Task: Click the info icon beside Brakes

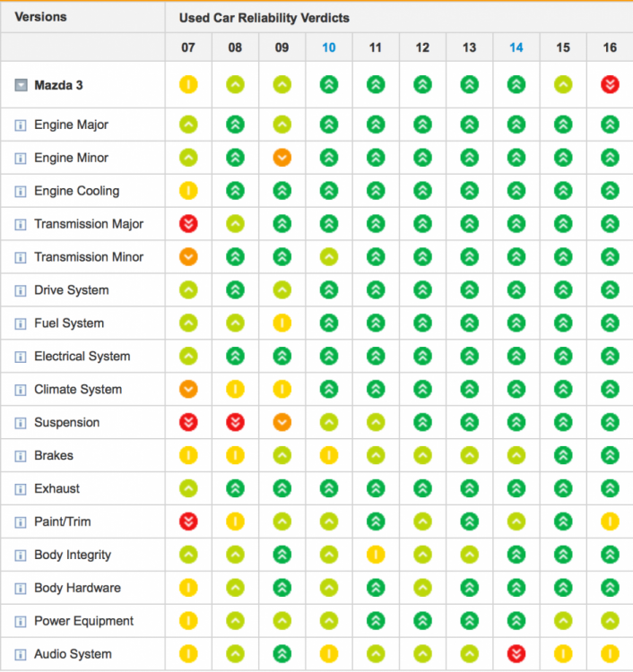Action: tap(20, 456)
